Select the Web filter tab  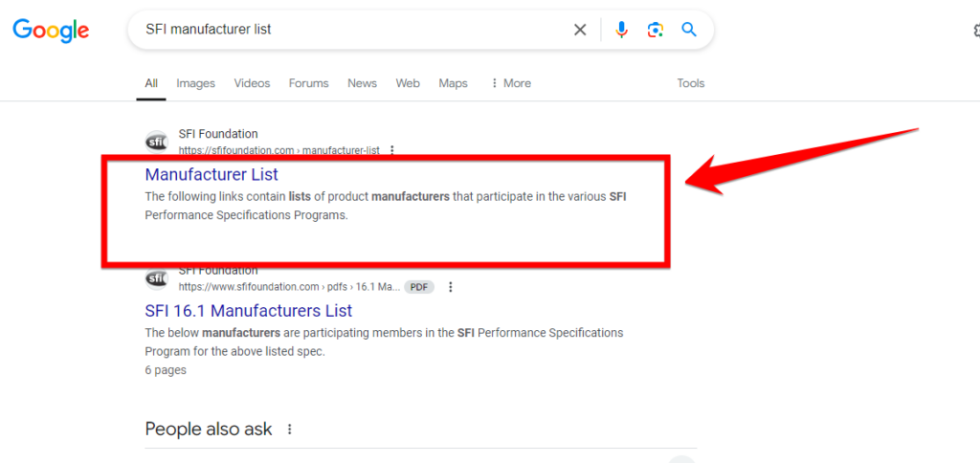408,83
